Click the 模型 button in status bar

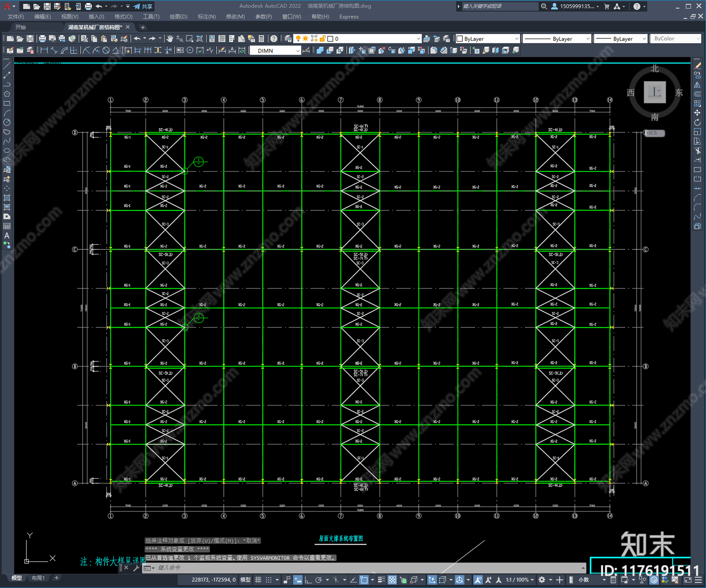(245, 580)
